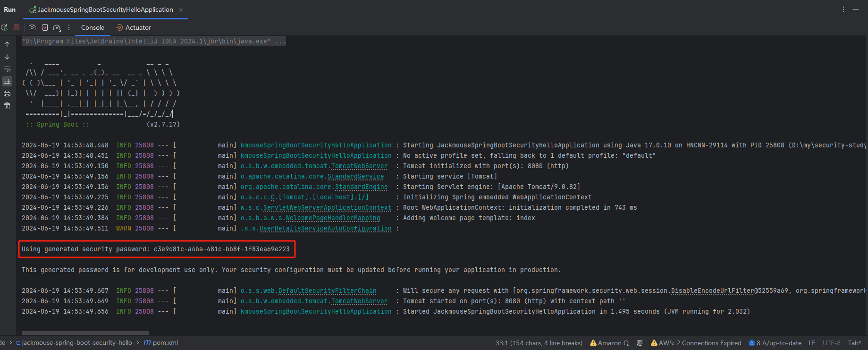Image resolution: width=868 pixels, height=350 pixels.
Task: Click the up arrow to go to previous stack trace
Action: click(7, 44)
